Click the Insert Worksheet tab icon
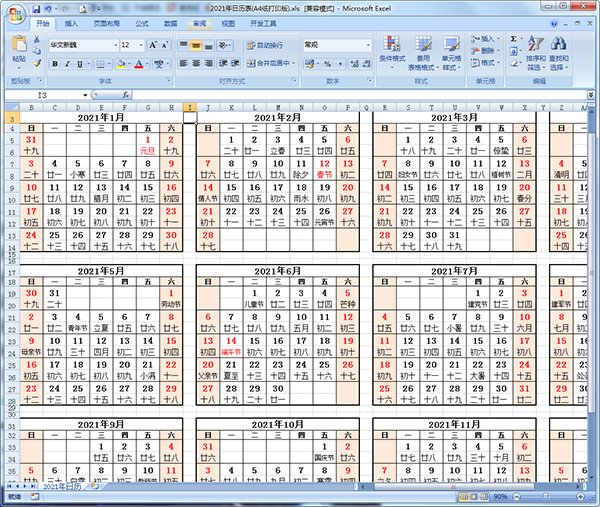This screenshot has width=600, height=507. 94,486
